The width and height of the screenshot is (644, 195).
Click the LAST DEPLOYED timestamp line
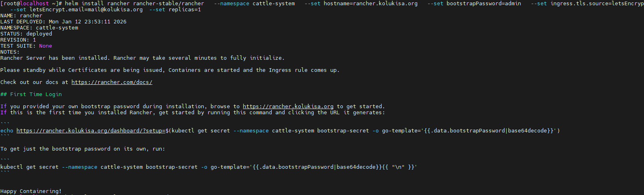pos(63,22)
